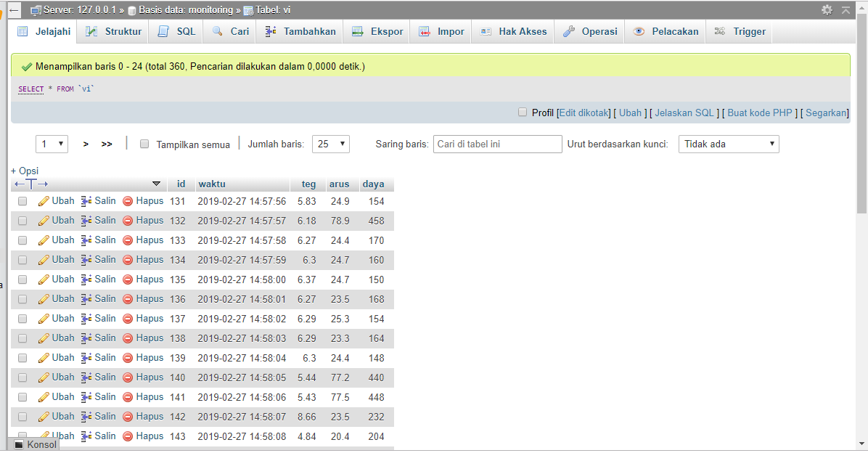Viewport: 868px width, 453px height.
Task: Collapse the top panel with the up arrows icon
Action: point(846,10)
